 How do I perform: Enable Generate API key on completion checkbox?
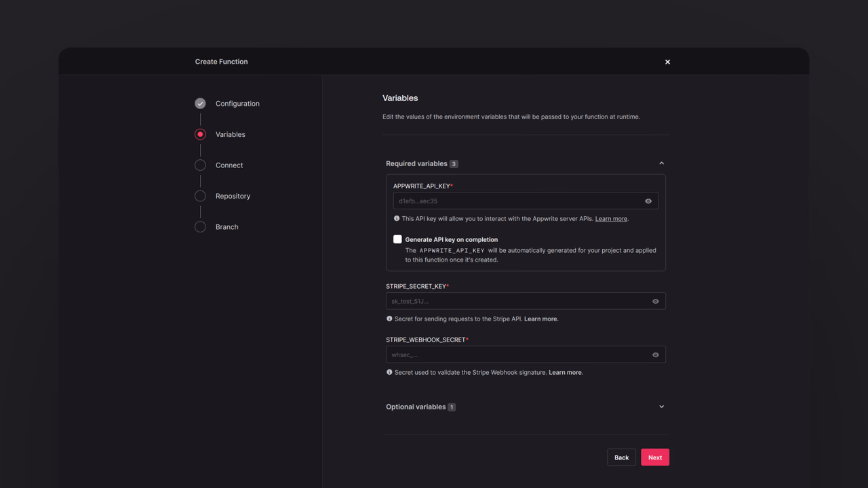pos(397,239)
